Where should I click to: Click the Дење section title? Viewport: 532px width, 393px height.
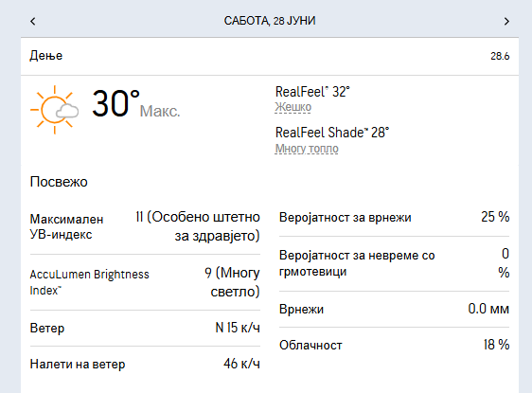tap(46, 55)
